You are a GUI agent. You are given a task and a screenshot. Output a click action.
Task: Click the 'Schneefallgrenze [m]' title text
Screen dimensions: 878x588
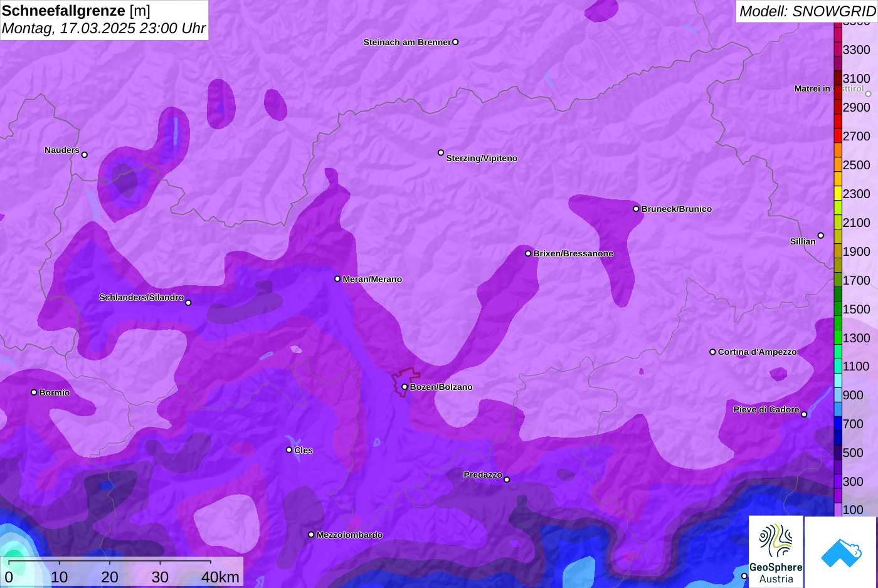tap(76, 11)
